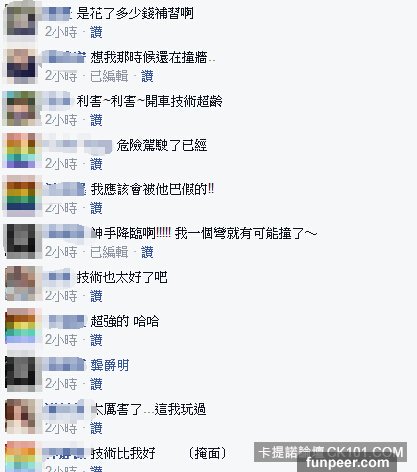The image size is (417, 472).
Task: Like the comment 技術也太好了吧
Action: pos(96,296)
